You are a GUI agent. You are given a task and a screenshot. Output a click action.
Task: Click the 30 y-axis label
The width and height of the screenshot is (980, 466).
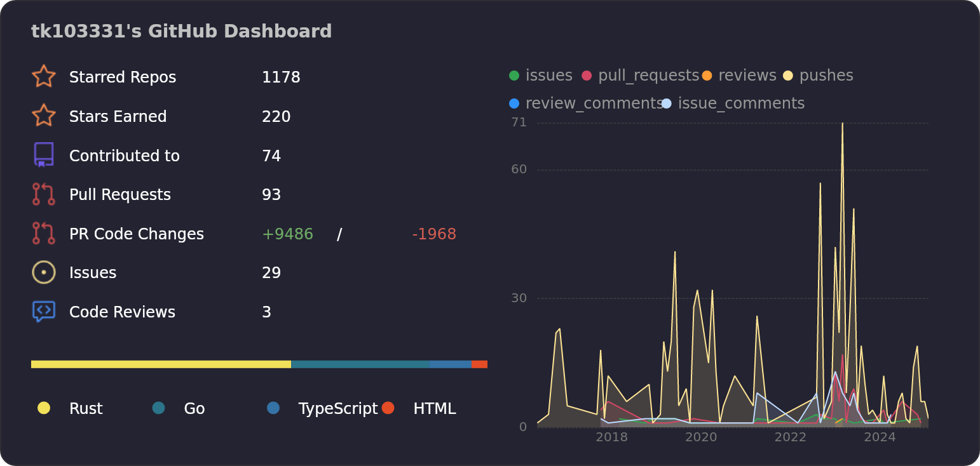(x=519, y=298)
